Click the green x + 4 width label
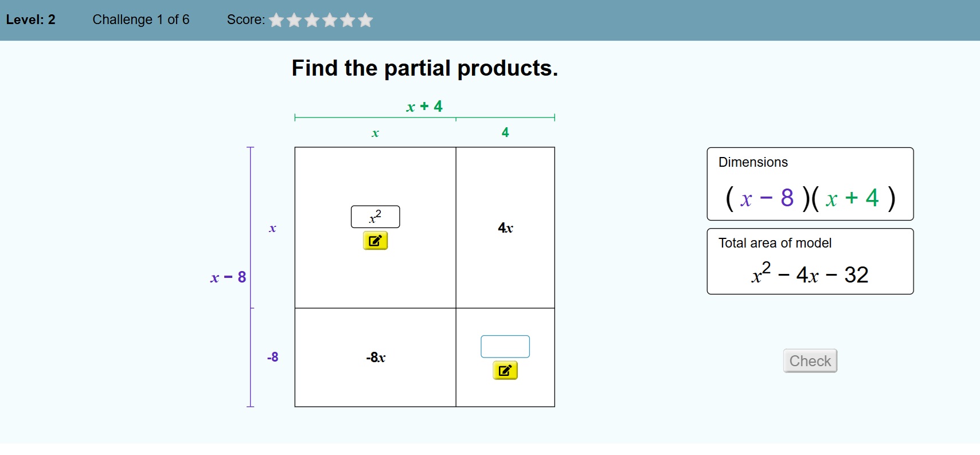This screenshot has height=455, width=980. [424, 107]
